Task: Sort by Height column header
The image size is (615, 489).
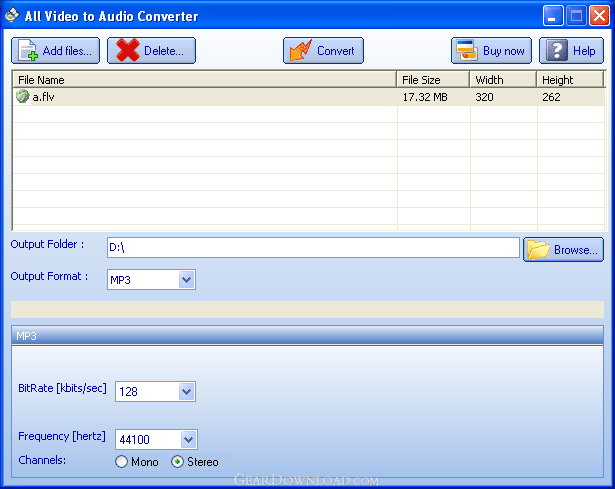Action: tap(570, 80)
